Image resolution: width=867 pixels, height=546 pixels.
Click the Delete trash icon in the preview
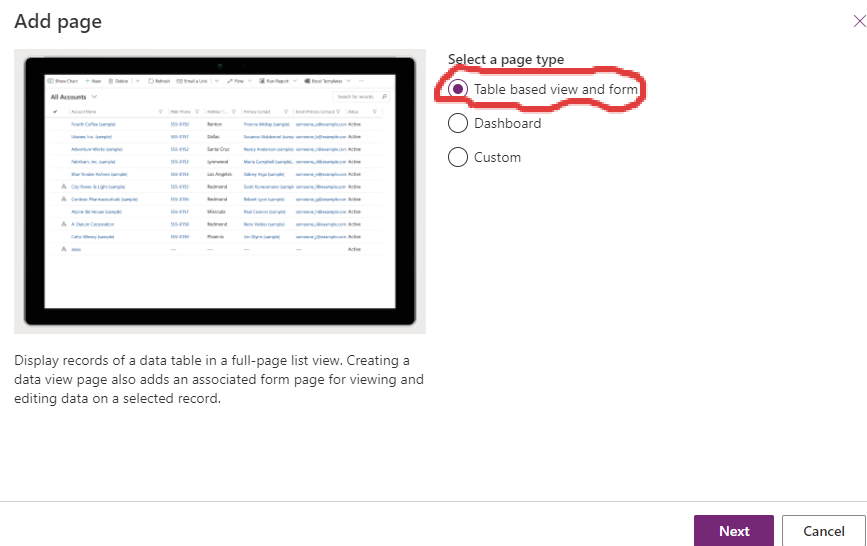[110, 80]
